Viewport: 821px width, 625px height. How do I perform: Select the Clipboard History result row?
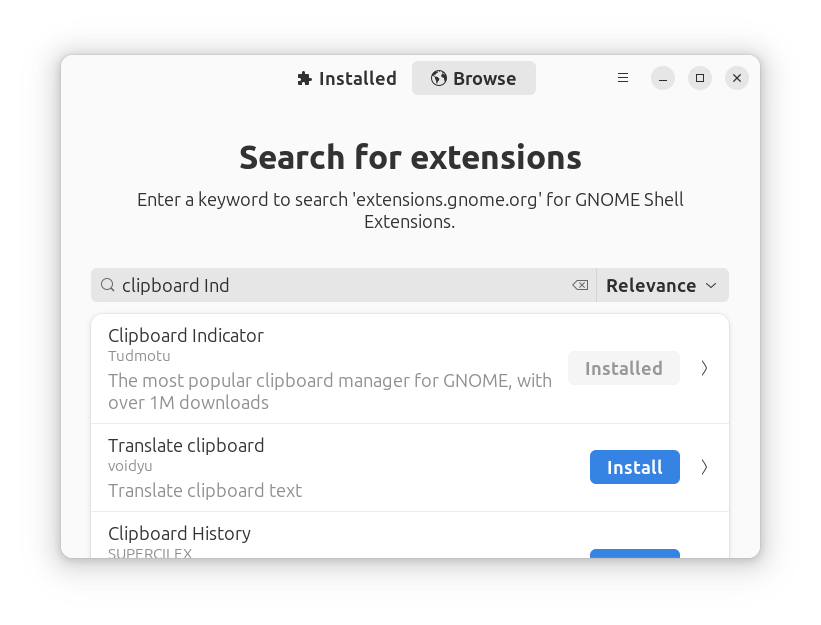click(410, 535)
